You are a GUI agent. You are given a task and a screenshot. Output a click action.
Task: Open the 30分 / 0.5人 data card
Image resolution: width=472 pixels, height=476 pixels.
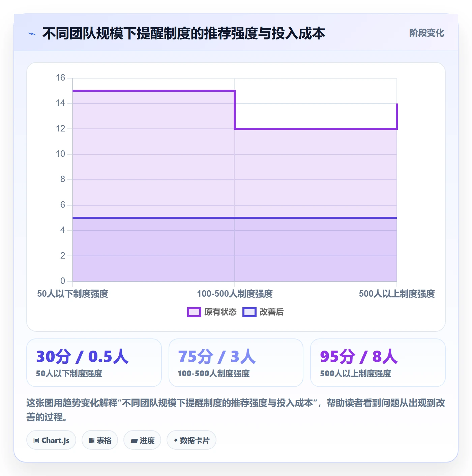pos(94,363)
